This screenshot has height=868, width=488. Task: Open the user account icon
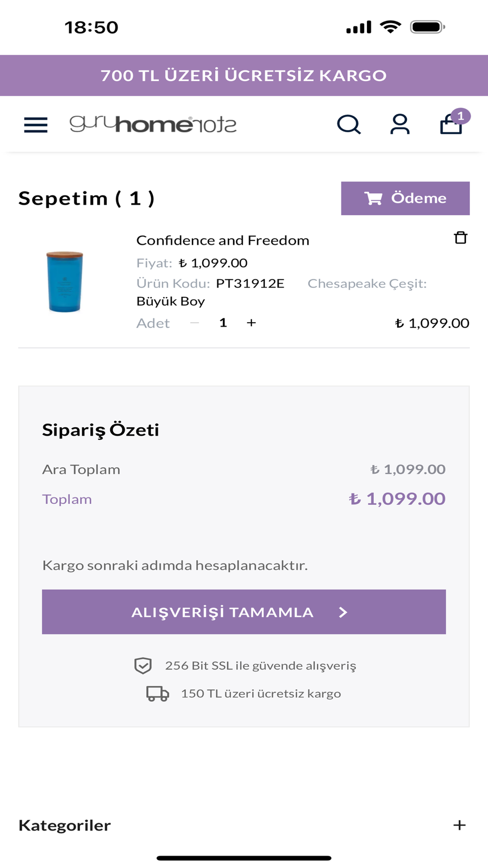pyautogui.click(x=400, y=124)
